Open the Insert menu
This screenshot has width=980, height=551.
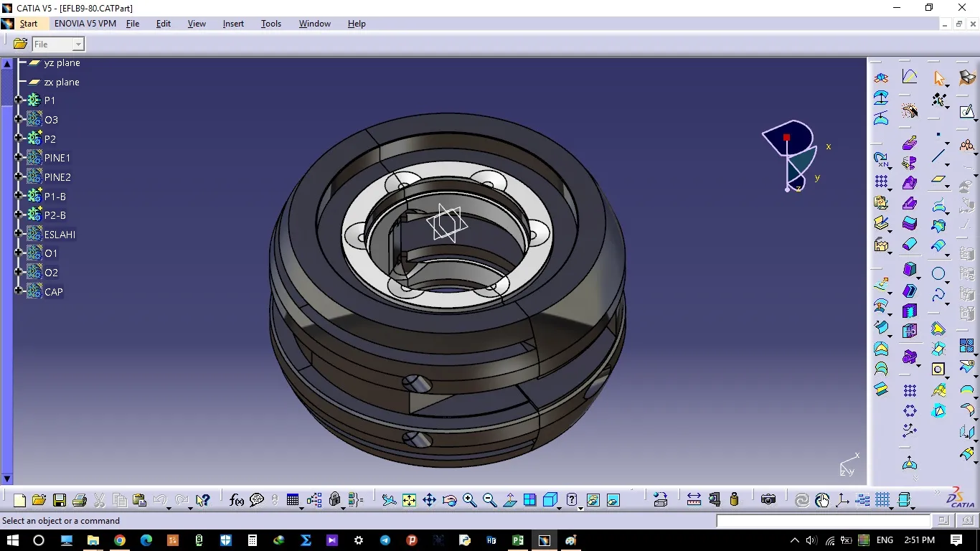[233, 24]
